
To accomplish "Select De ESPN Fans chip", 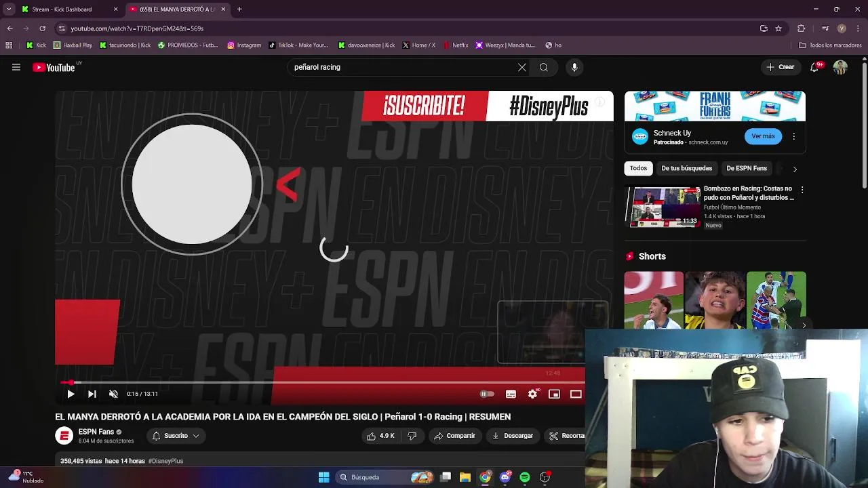I will point(747,168).
